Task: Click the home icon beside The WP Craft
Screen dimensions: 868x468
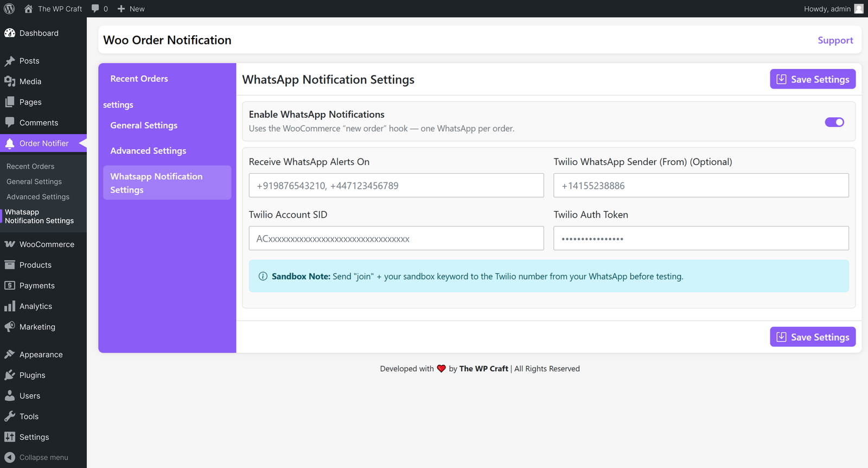Action: [x=28, y=9]
